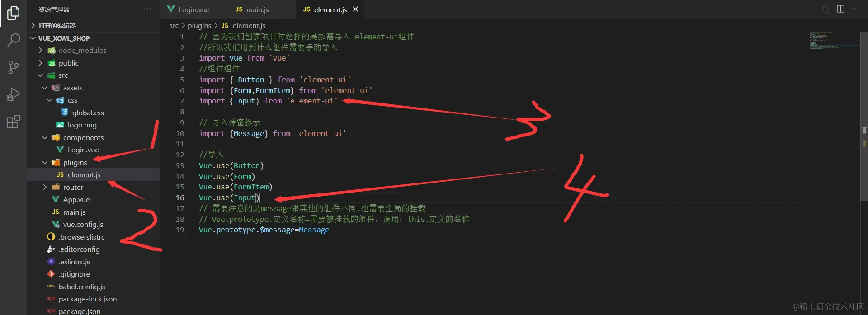This screenshot has width=868, height=315.
Task: Open .editorconfig file
Action: [x=94, y=249]
